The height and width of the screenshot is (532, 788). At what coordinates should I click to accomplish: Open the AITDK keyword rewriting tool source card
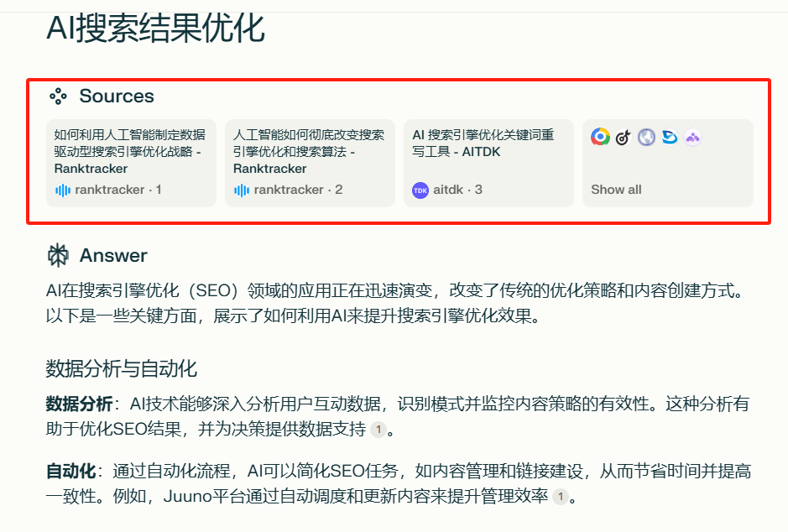point(488,163)
